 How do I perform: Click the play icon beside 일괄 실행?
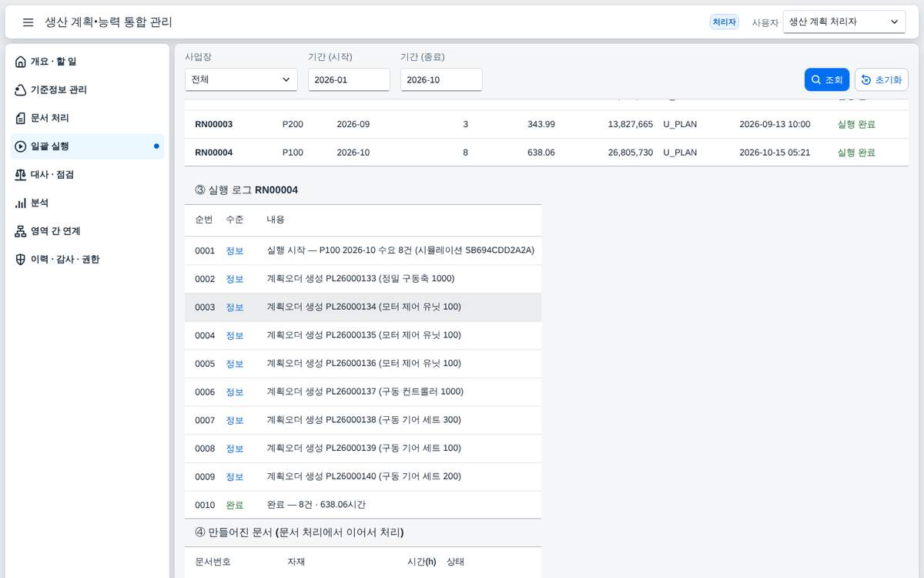[x=21, y=146]
